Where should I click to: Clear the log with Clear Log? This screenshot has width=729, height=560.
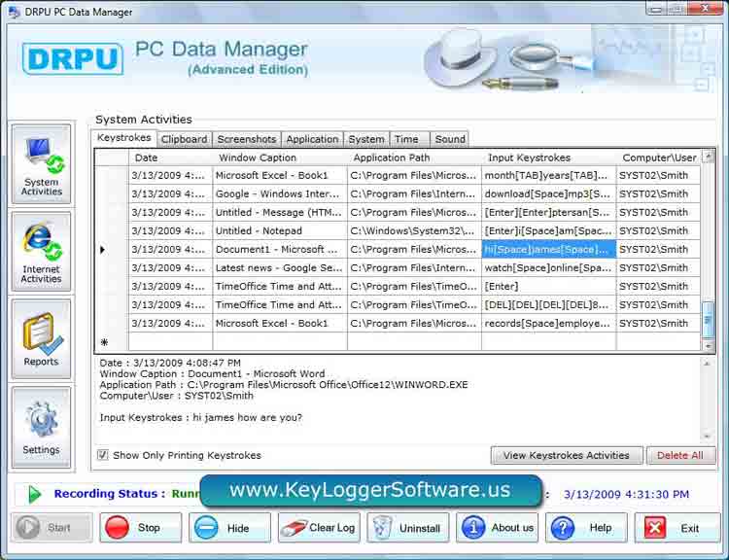(x=319, y=528)
